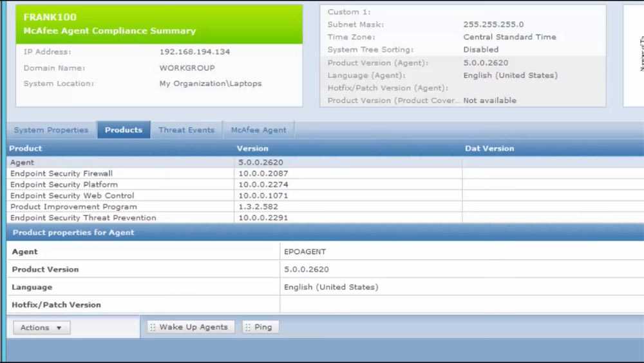The image size is (644, 363).
Task: Sort by the Dat Version column header
Action: coord(489,148)
